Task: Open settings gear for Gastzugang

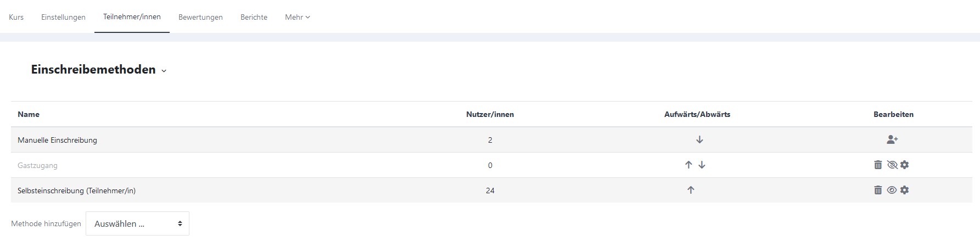Action: click(x=905, y=165)
